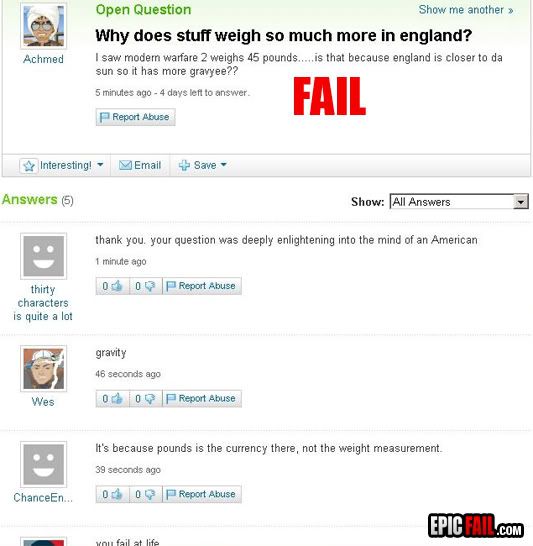
Task: Open the Show All Answers dropdown
Action: pyautogui.click(x=459, y=202)
